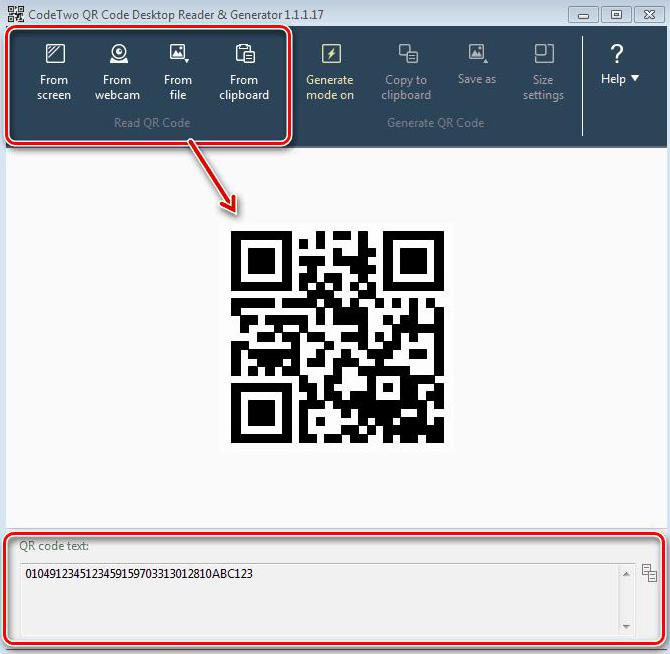The image size is (670, 654).
Task: Read a QR code from screen
Action: [54, 72]
